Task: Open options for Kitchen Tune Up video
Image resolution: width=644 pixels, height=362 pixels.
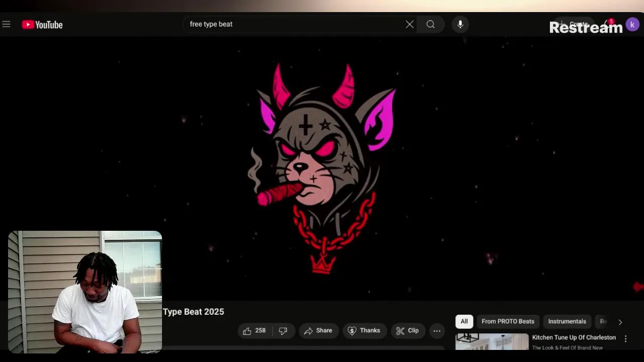Action: tap(625, 339)
